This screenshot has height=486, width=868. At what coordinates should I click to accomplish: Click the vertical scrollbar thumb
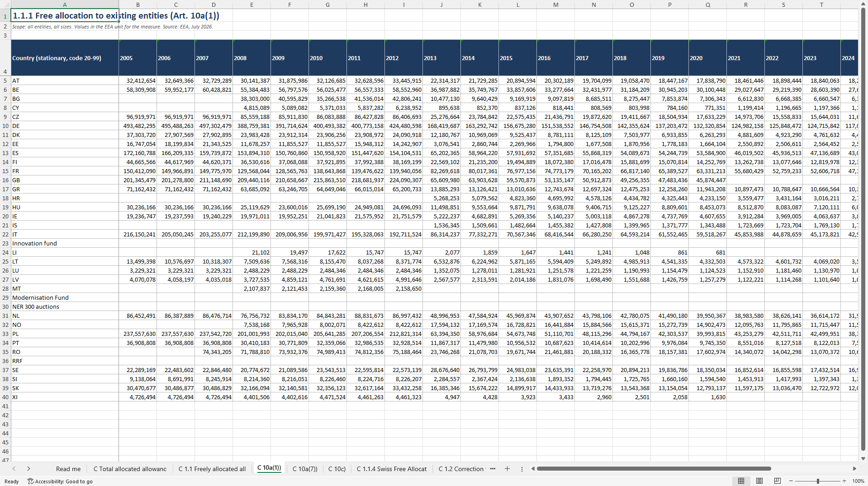point(863,229)
